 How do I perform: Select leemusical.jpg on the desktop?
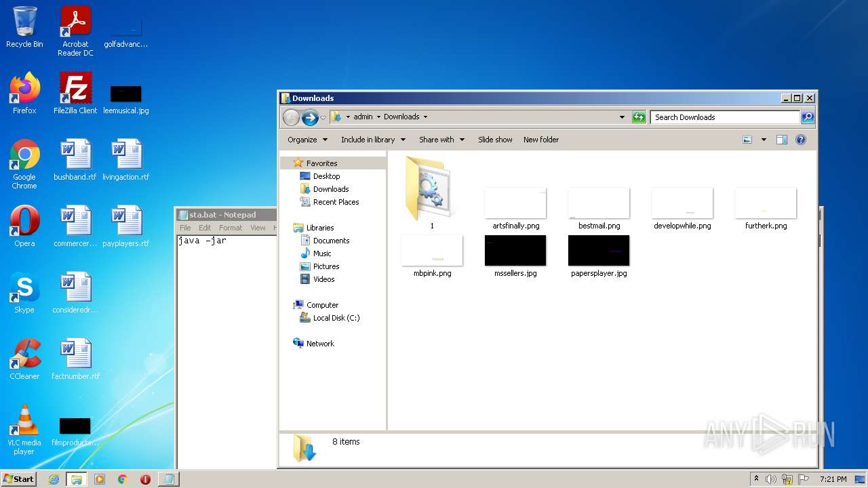tap(126, 99)
